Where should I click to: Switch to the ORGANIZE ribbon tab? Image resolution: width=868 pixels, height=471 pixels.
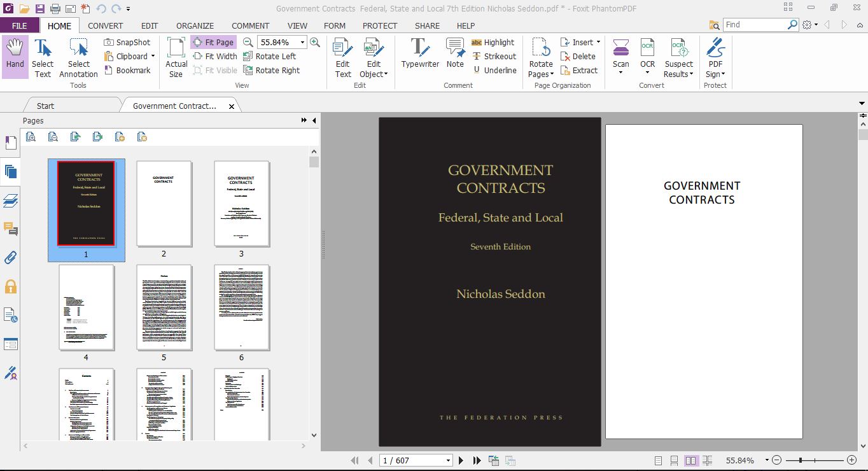tap(195, 25)
